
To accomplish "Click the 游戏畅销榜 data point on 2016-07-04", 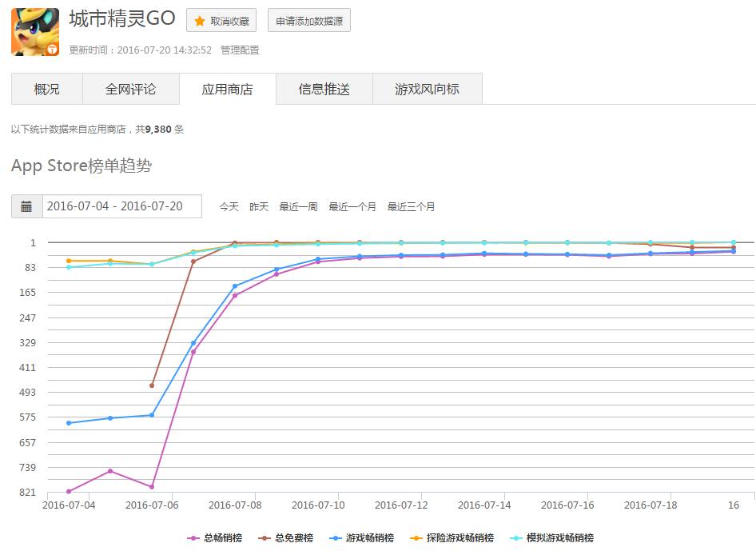I will [x=69, y=423].
